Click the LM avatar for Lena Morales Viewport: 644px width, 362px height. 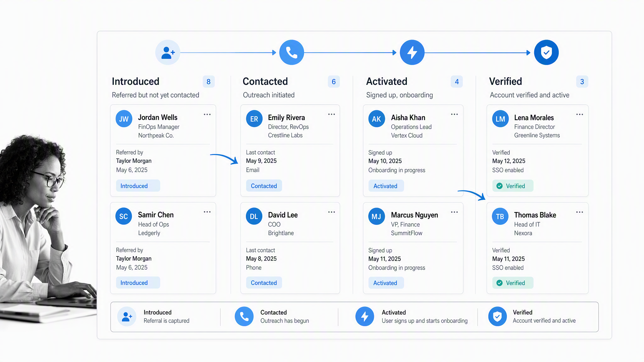500,119
